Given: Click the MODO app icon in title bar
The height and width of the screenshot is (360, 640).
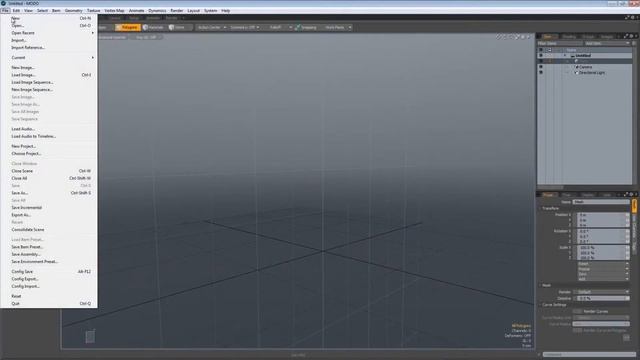Looking at the screenshot, I should click(3, 3).
